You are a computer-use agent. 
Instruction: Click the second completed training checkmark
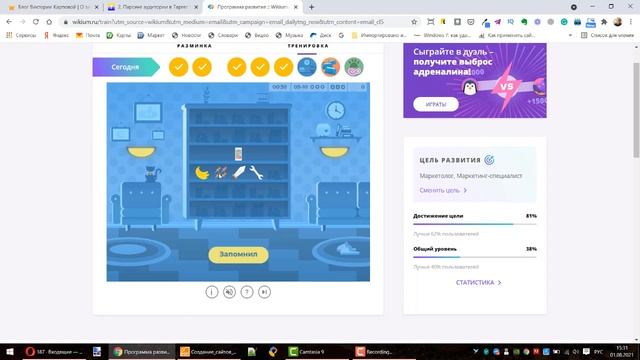(x=260, y=67)
